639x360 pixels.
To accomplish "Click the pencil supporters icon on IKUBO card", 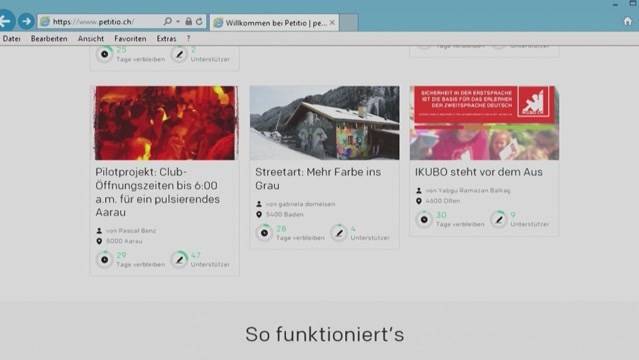I will pyautogui.click(x=498, y=219).
